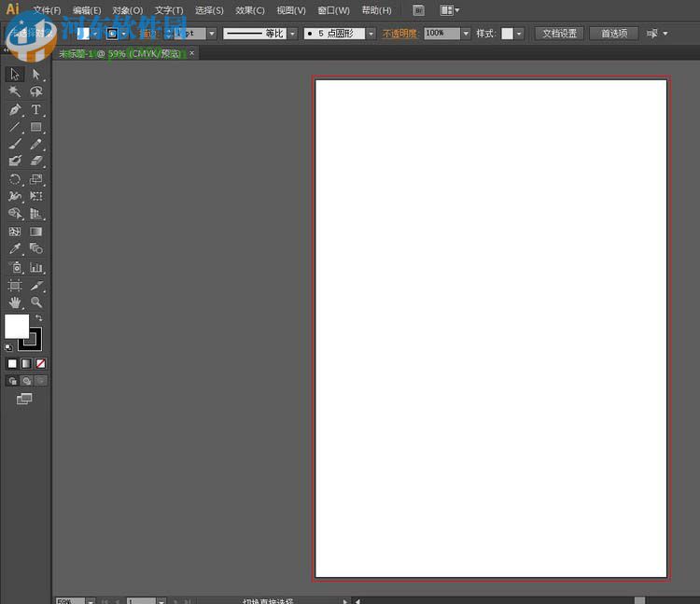Pick the Rectangle tool
This screenshot has width=700, height=604.
(x=36, y=127)
